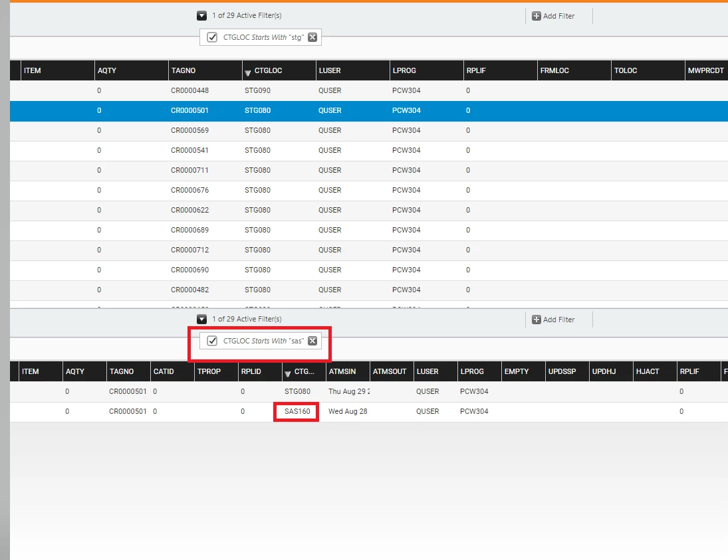The width and height of the screenshot is (728, 560).
Task: Select row with tag CR0000690
Action: [x=368, y=270]
